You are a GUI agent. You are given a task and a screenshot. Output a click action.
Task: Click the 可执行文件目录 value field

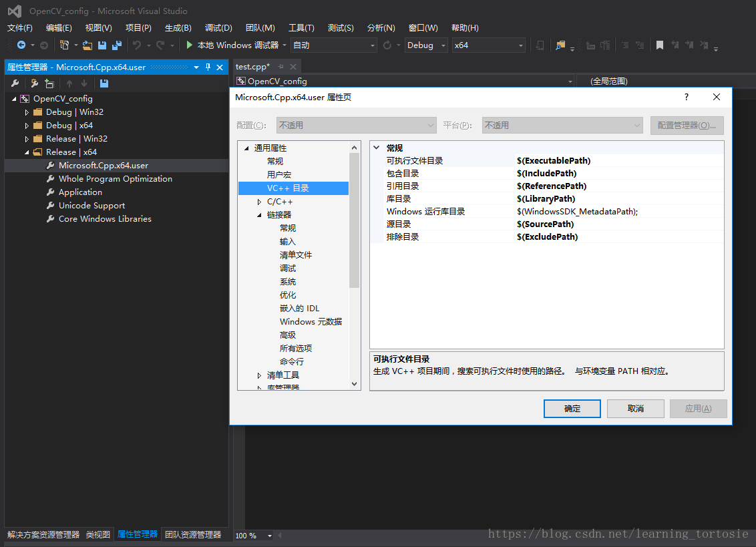(620, 160)
